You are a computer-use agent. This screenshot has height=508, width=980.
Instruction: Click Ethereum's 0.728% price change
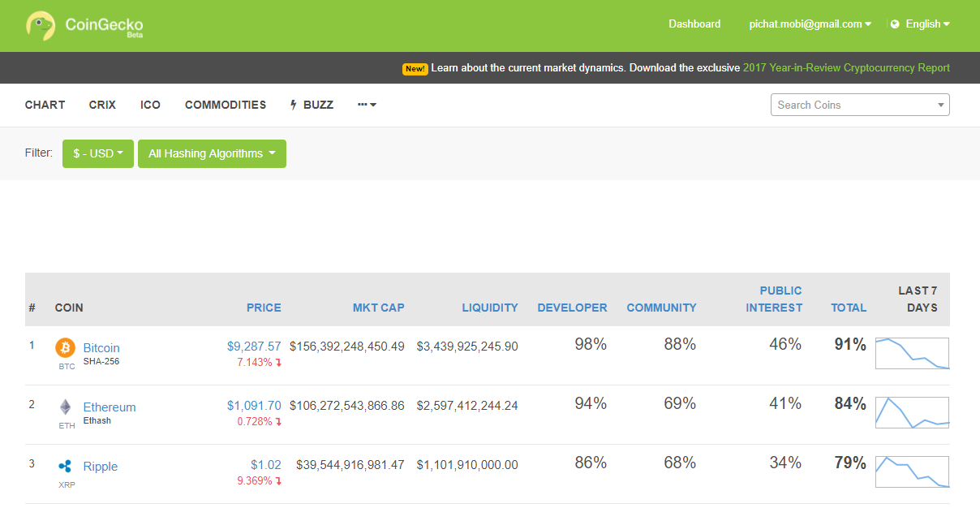260,422
